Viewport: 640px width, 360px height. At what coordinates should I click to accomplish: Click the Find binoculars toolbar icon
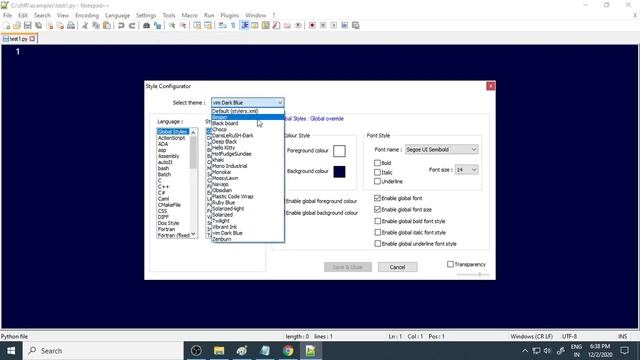tap(146, 25)
